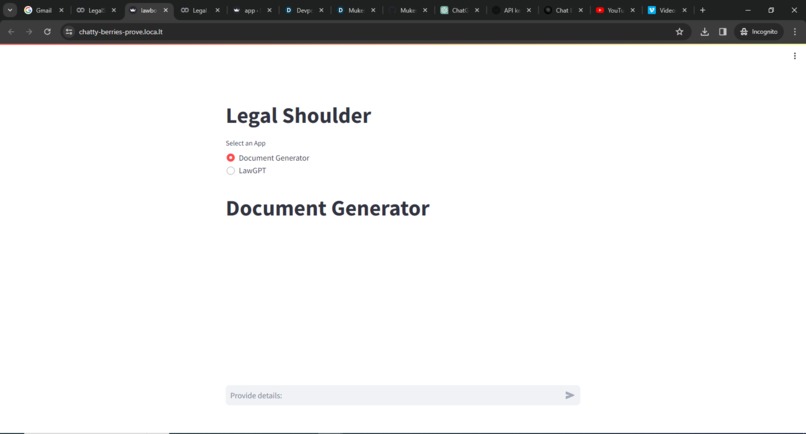Close the active lawbot tab
Screen dimensions: 806x434
tap(166, 10)
